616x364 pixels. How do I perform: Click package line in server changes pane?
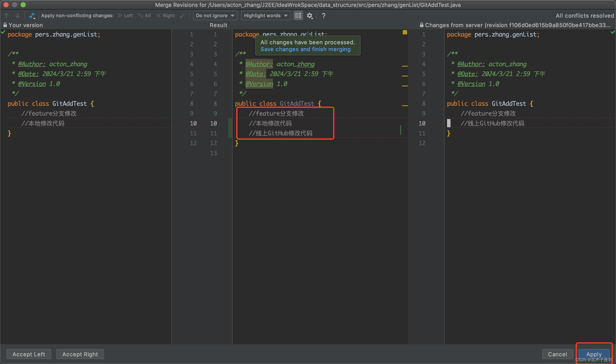coord(493,34)
